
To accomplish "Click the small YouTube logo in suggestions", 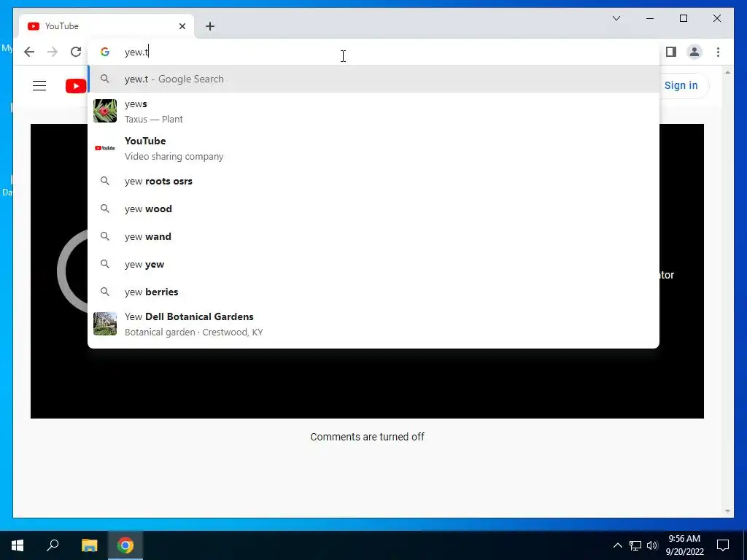I will [x=105, y=148].
